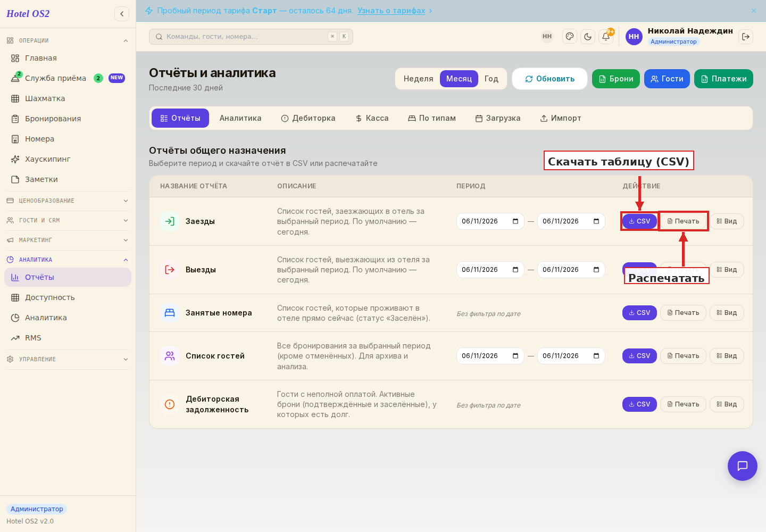Download CSV for Дебиторская задолженность
This screenshot has height=532, width=766.
(x=639, y=404)
